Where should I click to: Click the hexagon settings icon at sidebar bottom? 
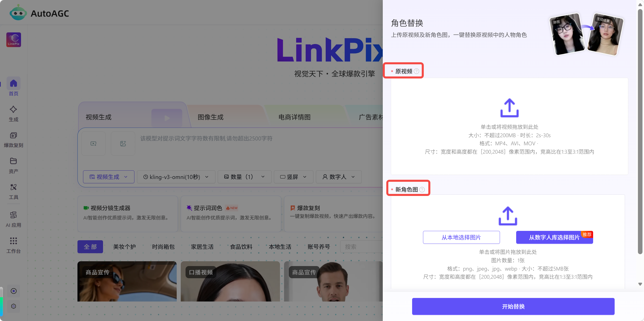point(14,306)
